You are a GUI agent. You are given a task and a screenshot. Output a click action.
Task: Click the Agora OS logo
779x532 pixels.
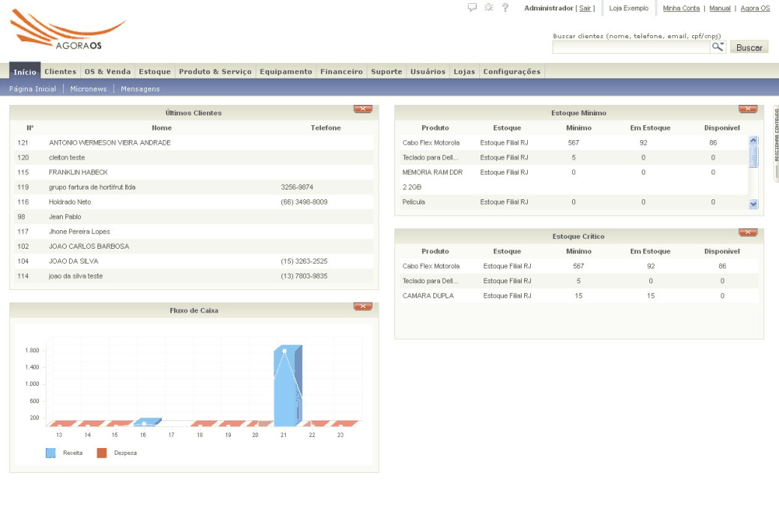[67, 30]
